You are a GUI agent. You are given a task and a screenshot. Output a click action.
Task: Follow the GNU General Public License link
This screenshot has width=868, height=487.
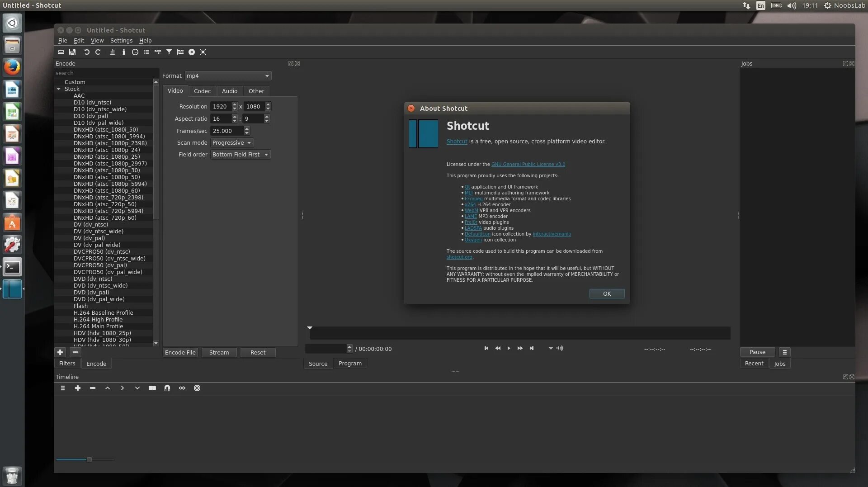(528, 164)
